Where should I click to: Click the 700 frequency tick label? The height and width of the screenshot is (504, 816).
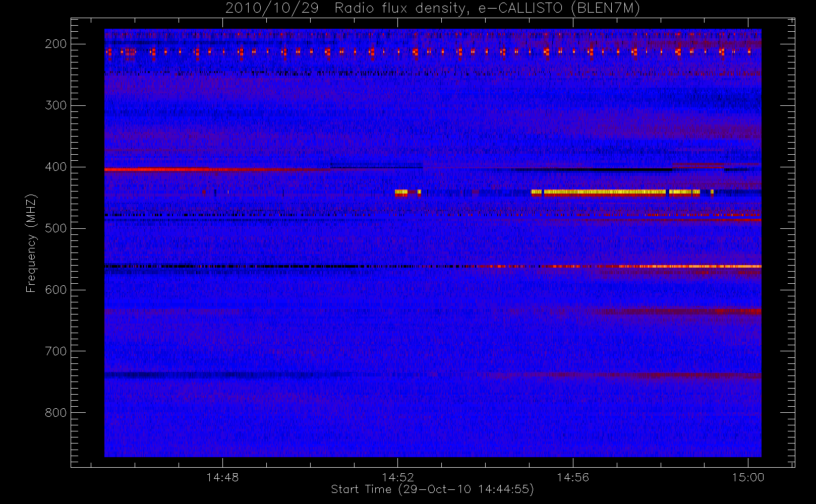click(55, 351)
